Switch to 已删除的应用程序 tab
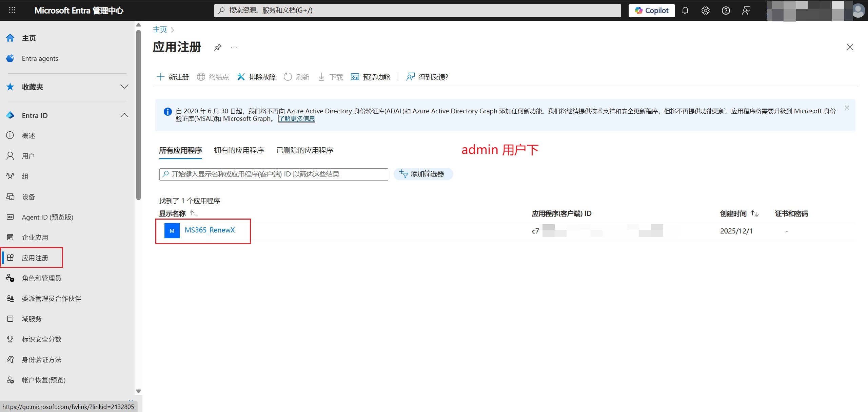Screen dimensions: 868x412 [305, 150]
